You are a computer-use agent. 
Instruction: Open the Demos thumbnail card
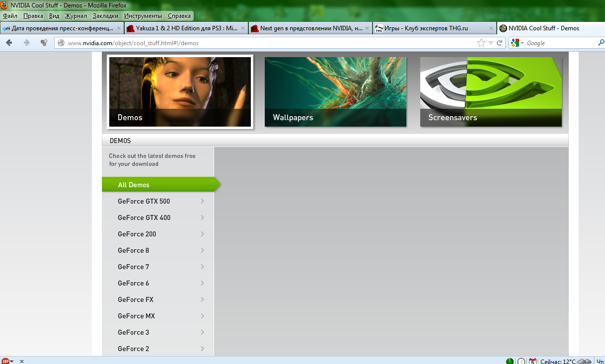pyautogui.click(x=180, y=92)
